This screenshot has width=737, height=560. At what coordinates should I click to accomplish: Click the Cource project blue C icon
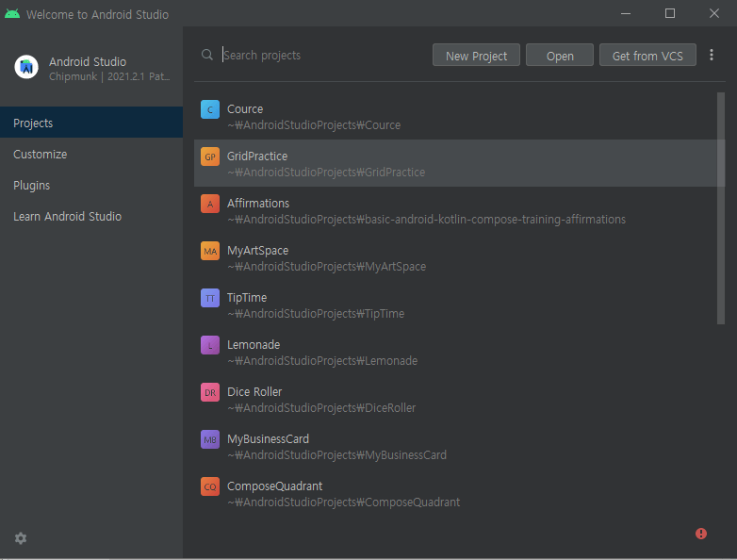click(210, 109)
